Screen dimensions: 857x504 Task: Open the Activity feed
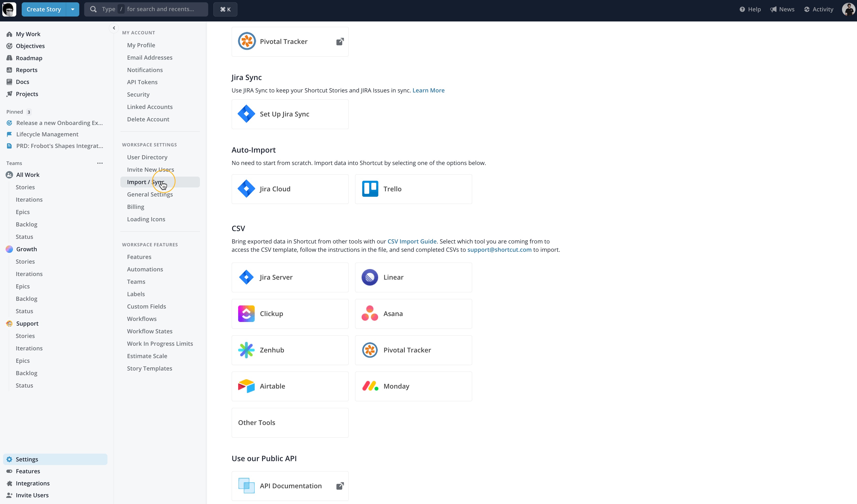click(x=819, y=9)
